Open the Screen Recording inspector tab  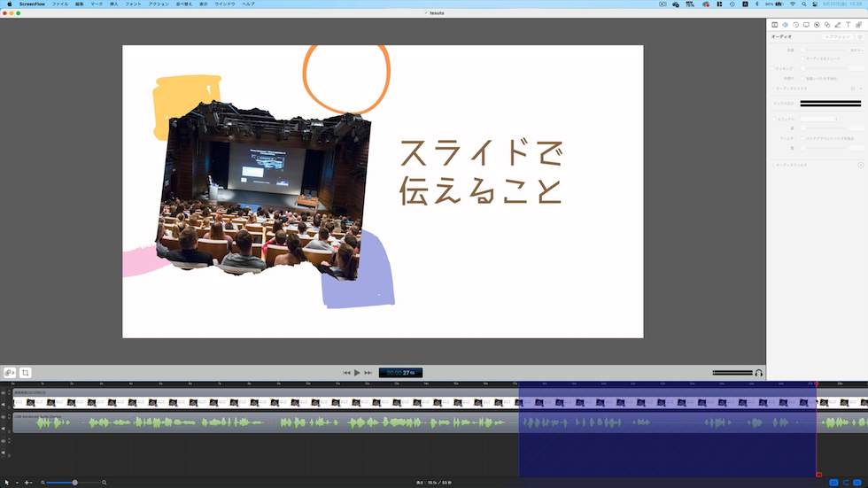pyautogui.click(x=806, y=25)
